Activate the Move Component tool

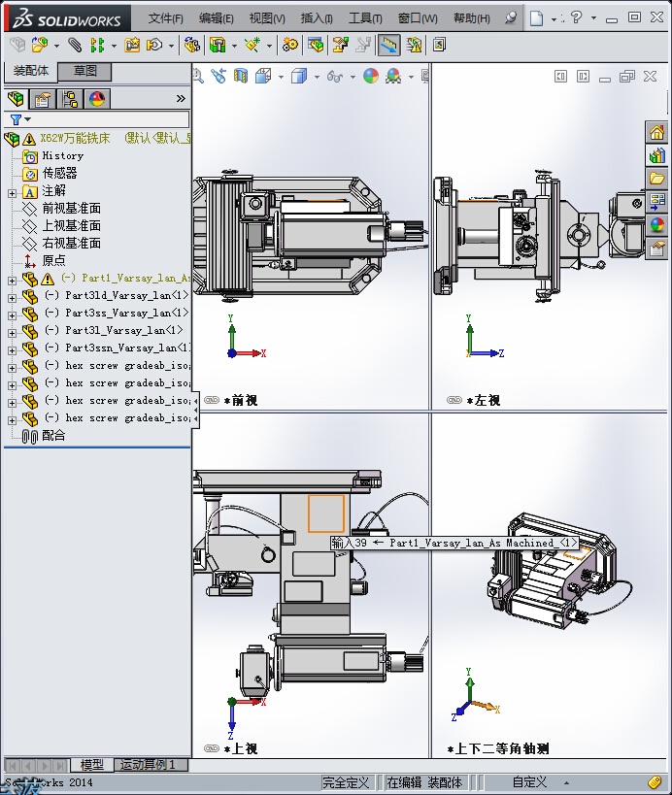(x=154, y=45)
